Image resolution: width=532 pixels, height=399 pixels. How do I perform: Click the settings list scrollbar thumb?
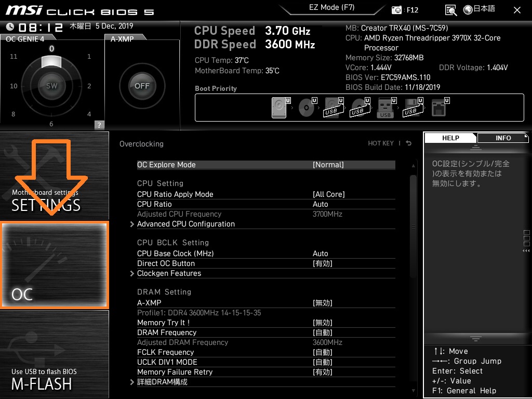413,227
